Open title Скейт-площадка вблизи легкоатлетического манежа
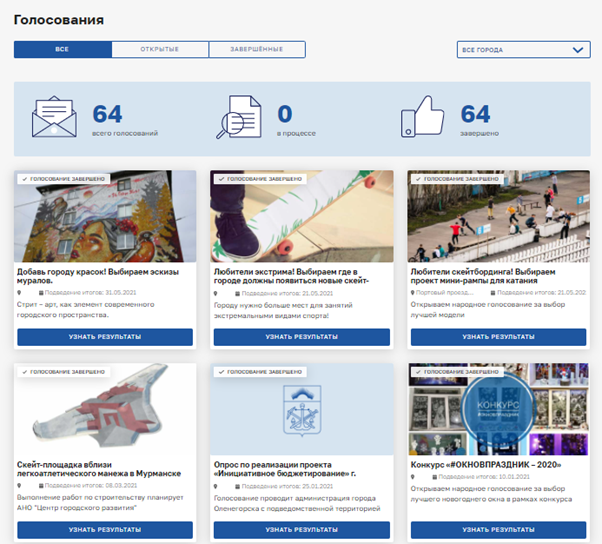The width and height of the screenshot is (602, 544). coord(99,469)
